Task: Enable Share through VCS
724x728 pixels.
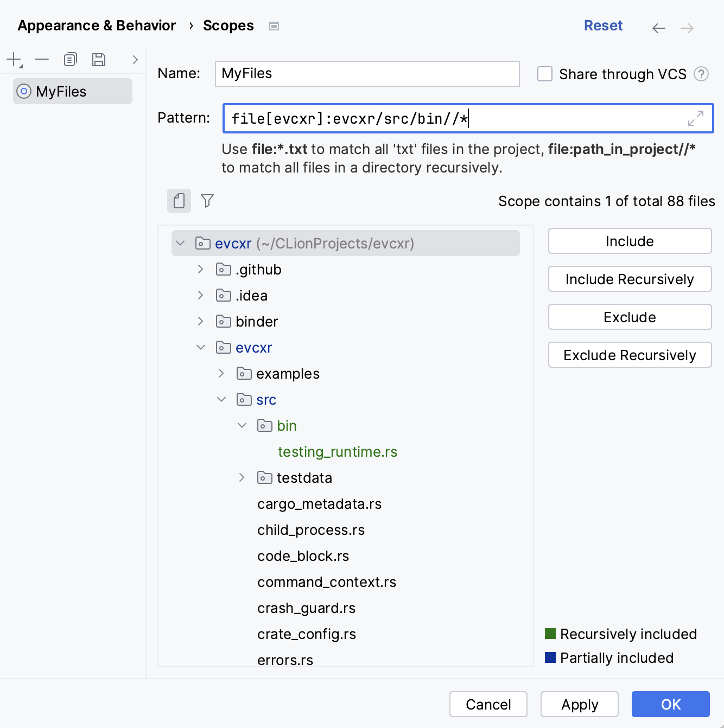Action: [544, 74]
